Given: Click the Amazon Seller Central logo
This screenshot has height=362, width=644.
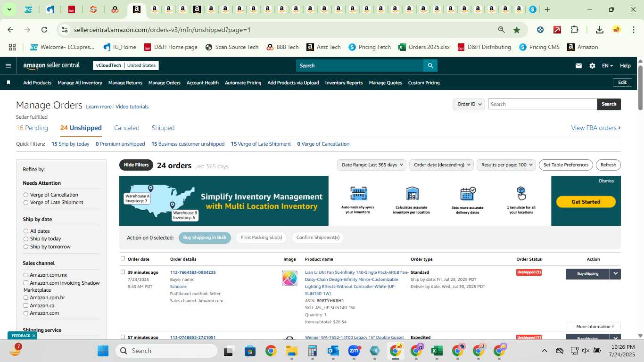Looking at the screenshot, I should [51, 66].
